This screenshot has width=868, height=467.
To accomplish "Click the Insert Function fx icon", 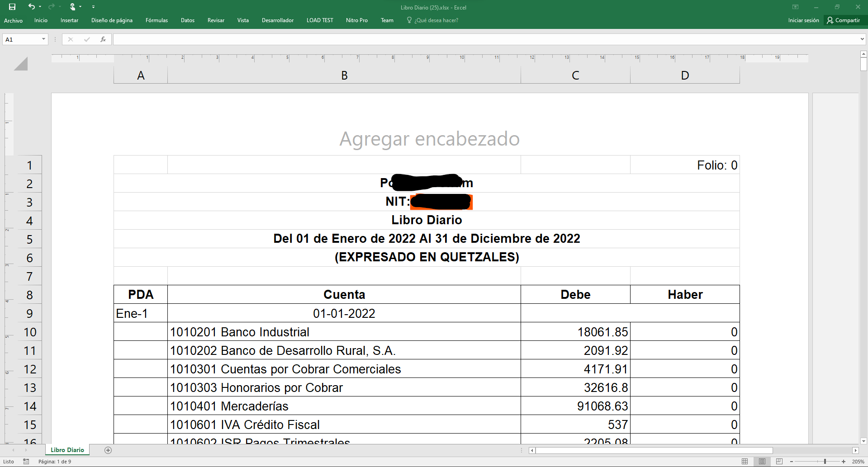I will coord(103,39).
